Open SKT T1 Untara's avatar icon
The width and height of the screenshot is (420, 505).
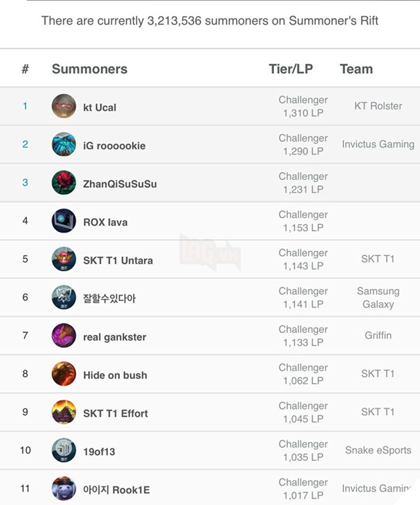coord(64,260)
